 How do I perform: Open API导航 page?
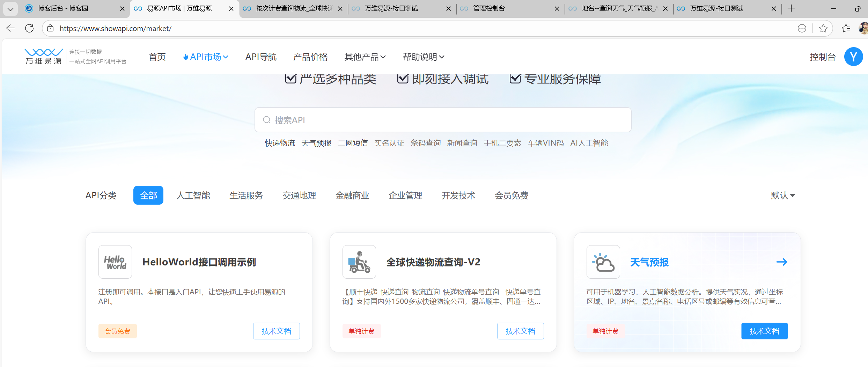point(261,57)
